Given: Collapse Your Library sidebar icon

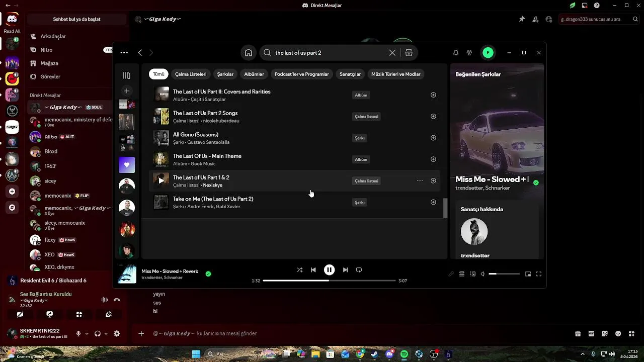Looking at the screenshot, I should pos(127,75).
